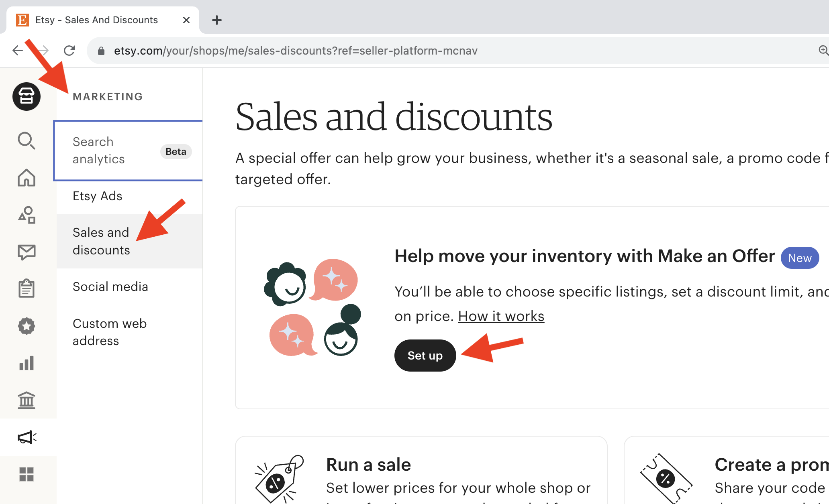Open the How it works link
The image size is (829, 504).
click(501, 316)
